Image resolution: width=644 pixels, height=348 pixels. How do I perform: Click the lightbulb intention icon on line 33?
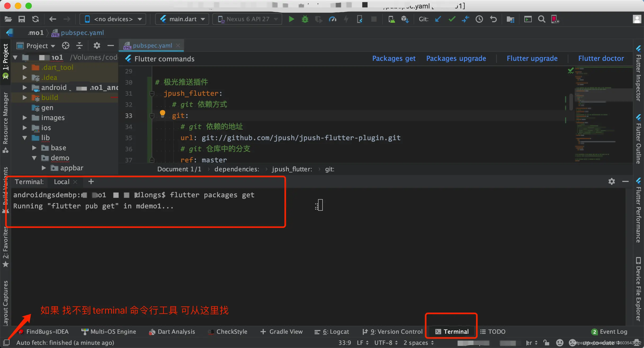coord(163,114)
